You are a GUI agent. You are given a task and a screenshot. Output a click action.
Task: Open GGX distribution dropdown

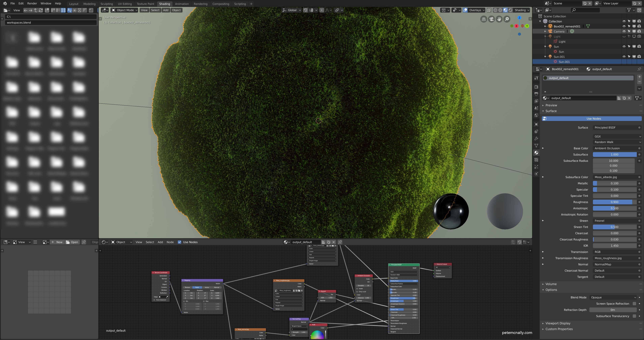click(x=617, y=136)
